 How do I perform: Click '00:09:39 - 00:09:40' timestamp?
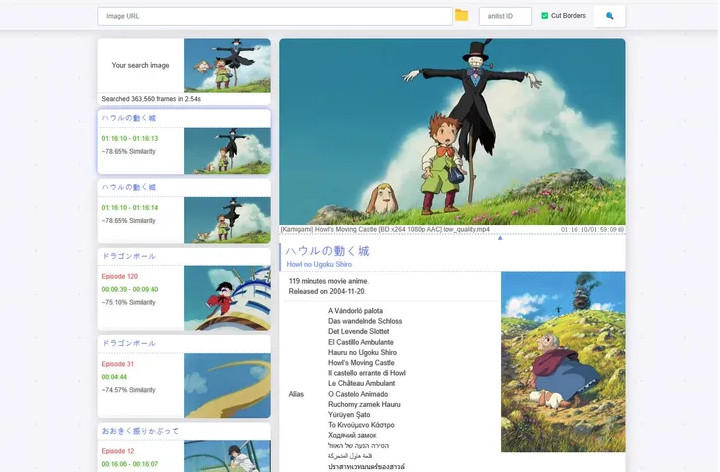click(130, 289)
